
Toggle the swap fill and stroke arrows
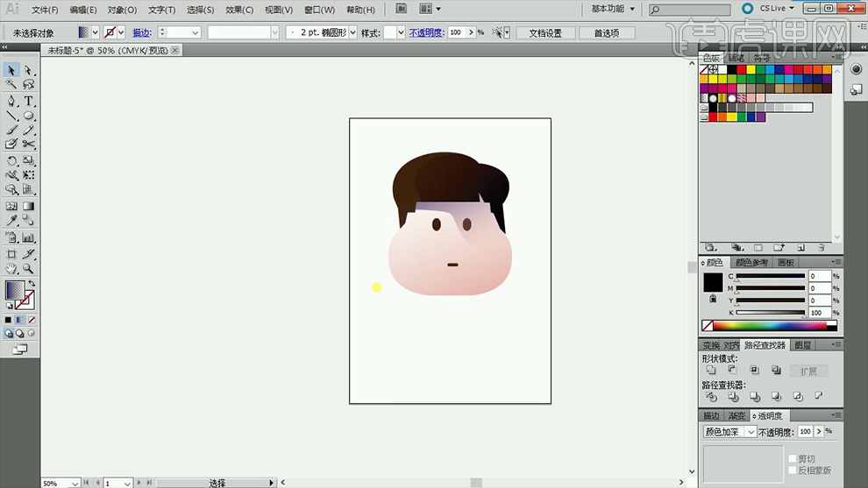[32, 284]
